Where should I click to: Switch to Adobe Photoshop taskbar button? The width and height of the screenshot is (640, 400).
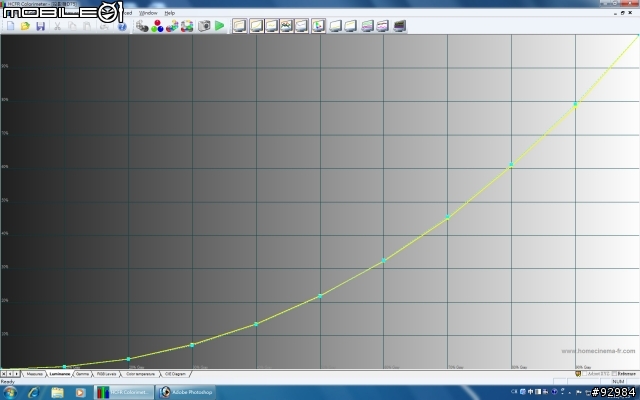(186, 392)
